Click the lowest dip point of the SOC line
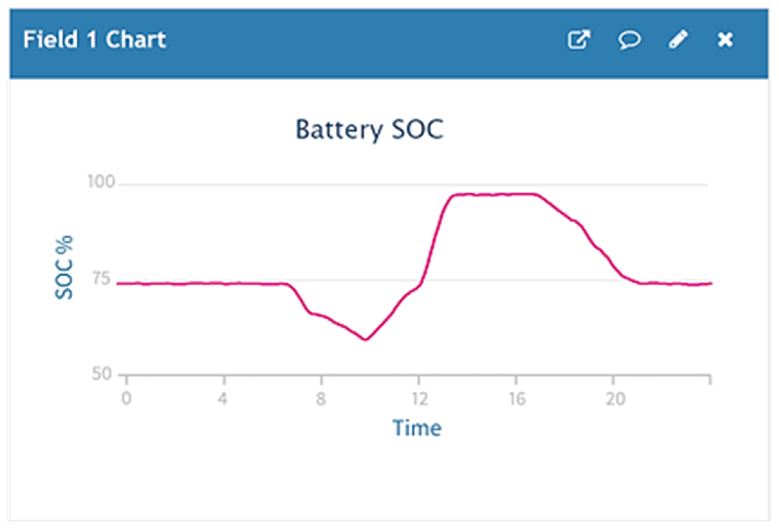779x532 pixels. (366, 340)
